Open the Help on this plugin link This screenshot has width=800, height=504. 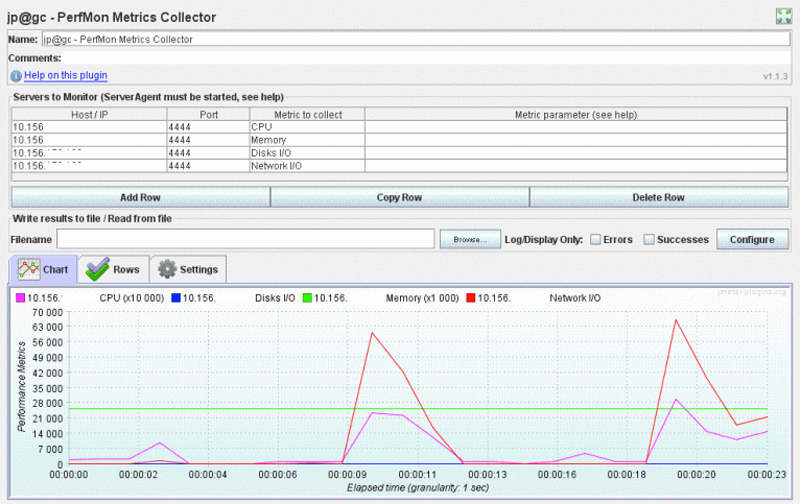[x=65, y=76]
